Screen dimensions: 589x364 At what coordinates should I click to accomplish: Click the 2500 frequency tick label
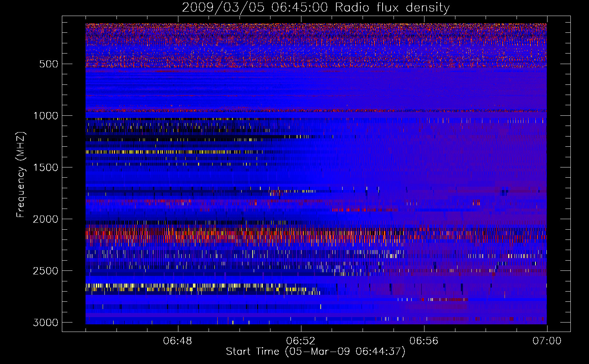pos(46,271)
